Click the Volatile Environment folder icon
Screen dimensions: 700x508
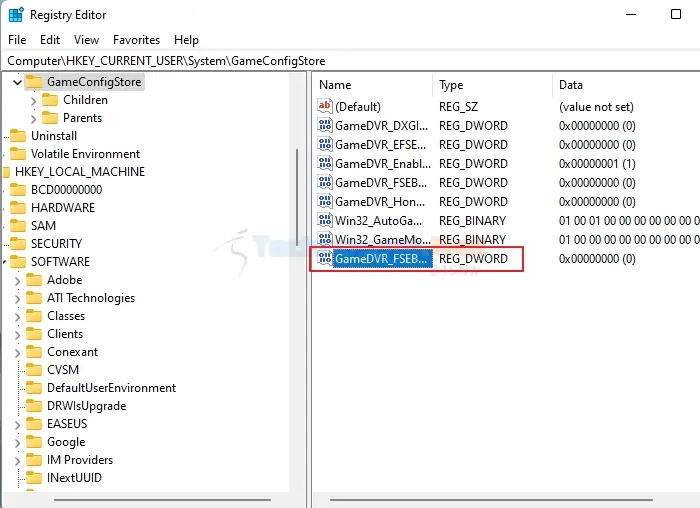18,154
